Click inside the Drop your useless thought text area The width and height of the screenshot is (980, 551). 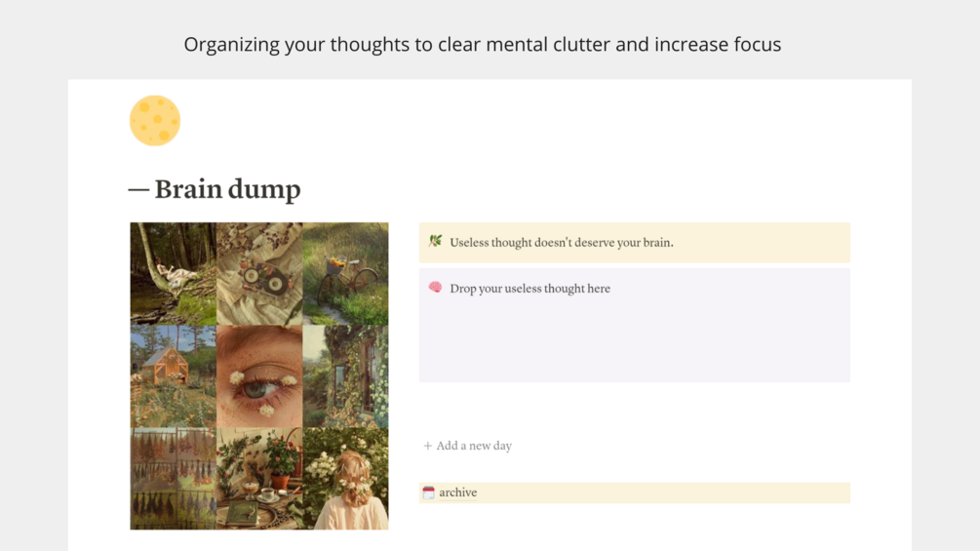click(x=635, y=325)
